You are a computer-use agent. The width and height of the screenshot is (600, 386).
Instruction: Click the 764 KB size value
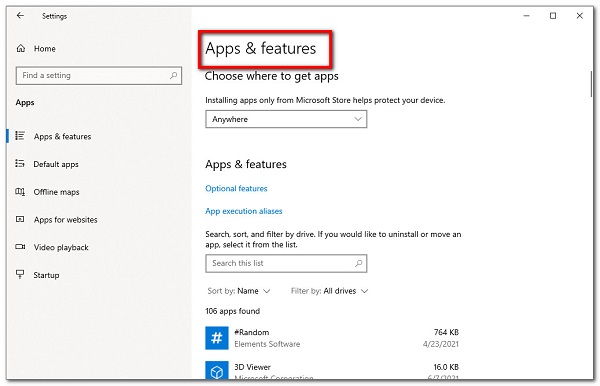pos(446,332)
